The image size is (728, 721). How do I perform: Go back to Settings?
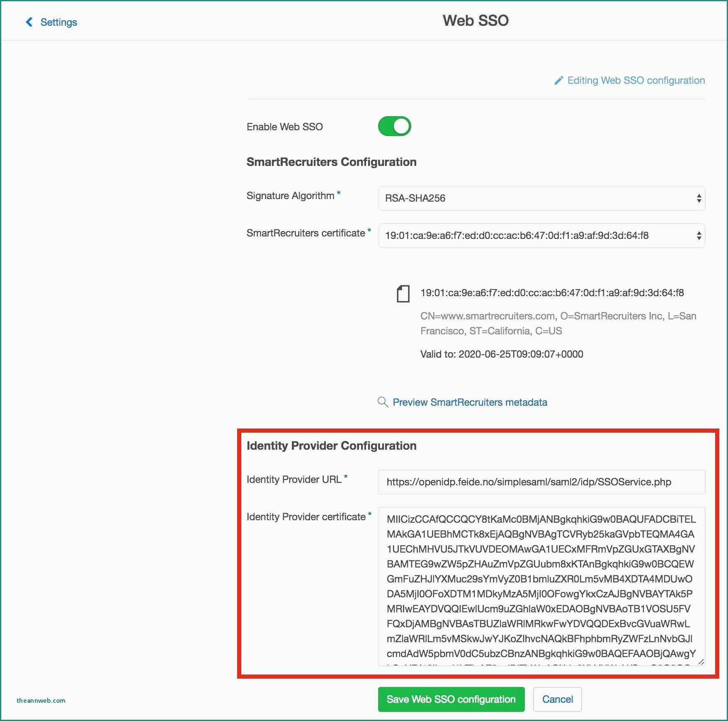[58, 22]
